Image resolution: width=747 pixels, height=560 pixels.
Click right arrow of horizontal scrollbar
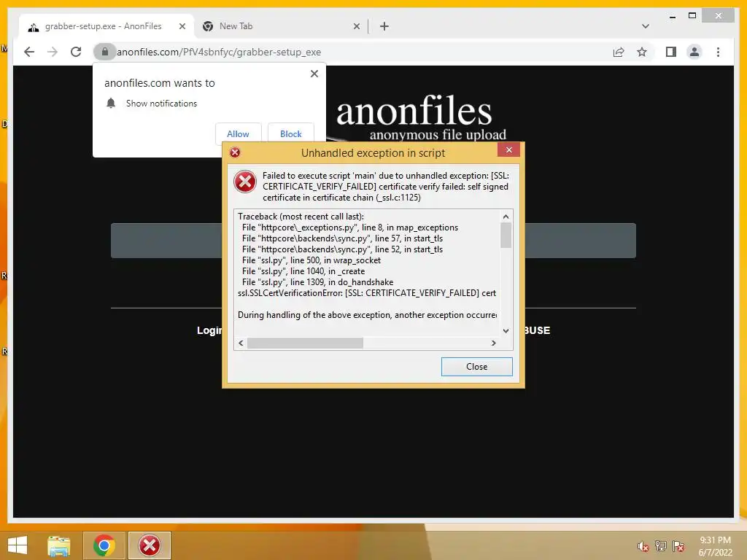coord(494,343)
